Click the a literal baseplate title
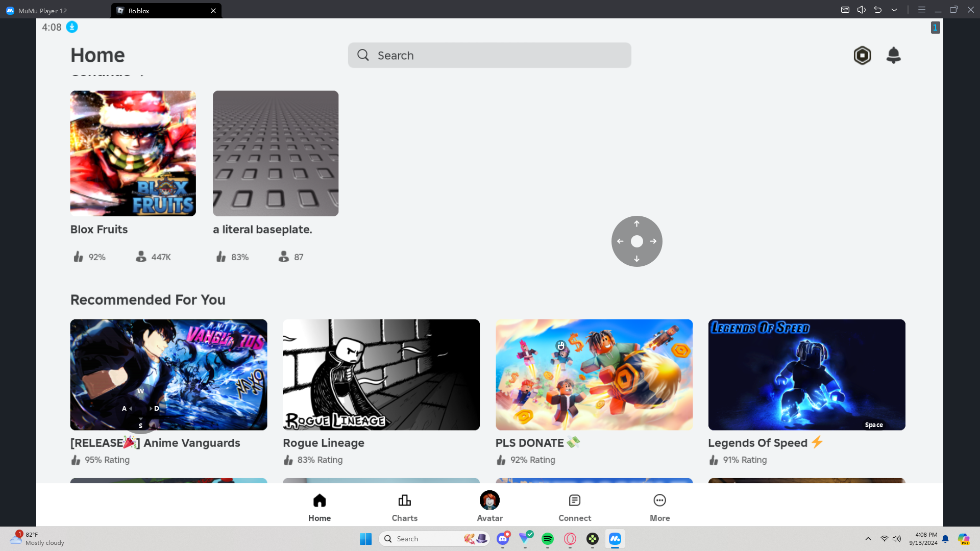Viewport: 980px width, 551px height. [262, 230]
